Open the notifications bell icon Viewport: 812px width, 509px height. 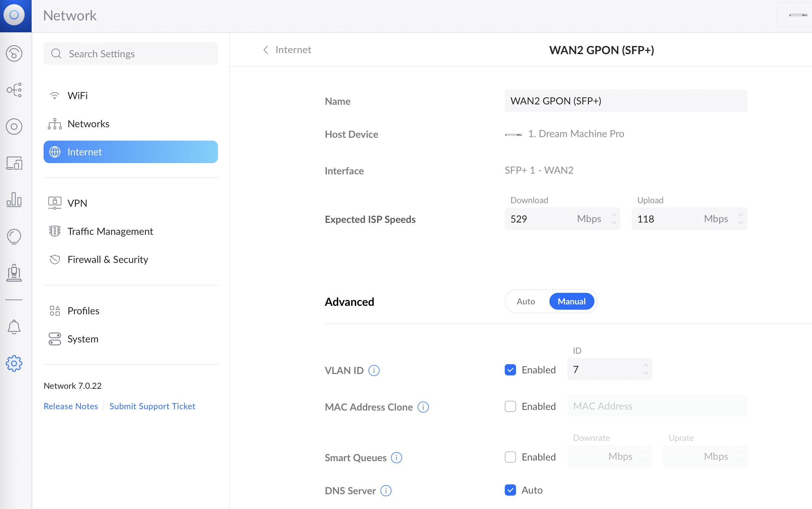(14, 327)
